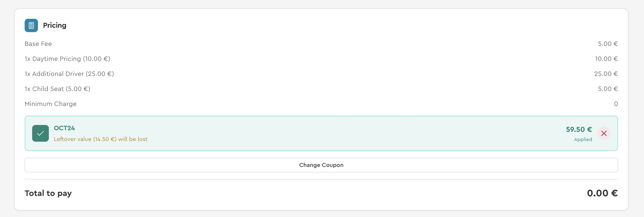Click the leftover value warning message
Screen dimensions: 644x217
coord(101,139)
